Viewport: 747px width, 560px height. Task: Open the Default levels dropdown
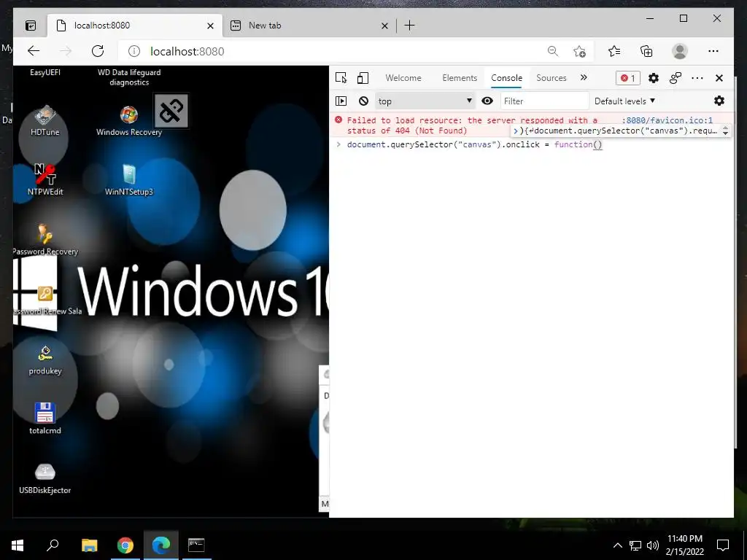(624, 101)
